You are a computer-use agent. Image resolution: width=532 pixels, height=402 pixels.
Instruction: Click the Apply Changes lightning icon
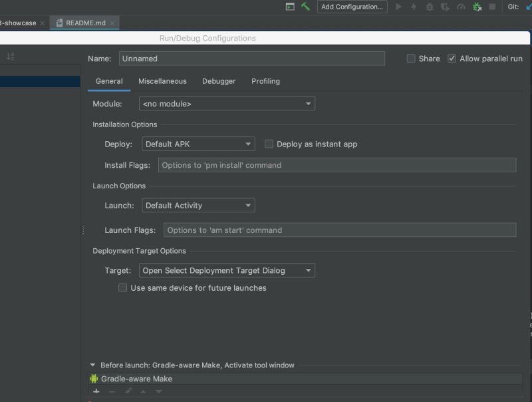[x=414, y=7]
